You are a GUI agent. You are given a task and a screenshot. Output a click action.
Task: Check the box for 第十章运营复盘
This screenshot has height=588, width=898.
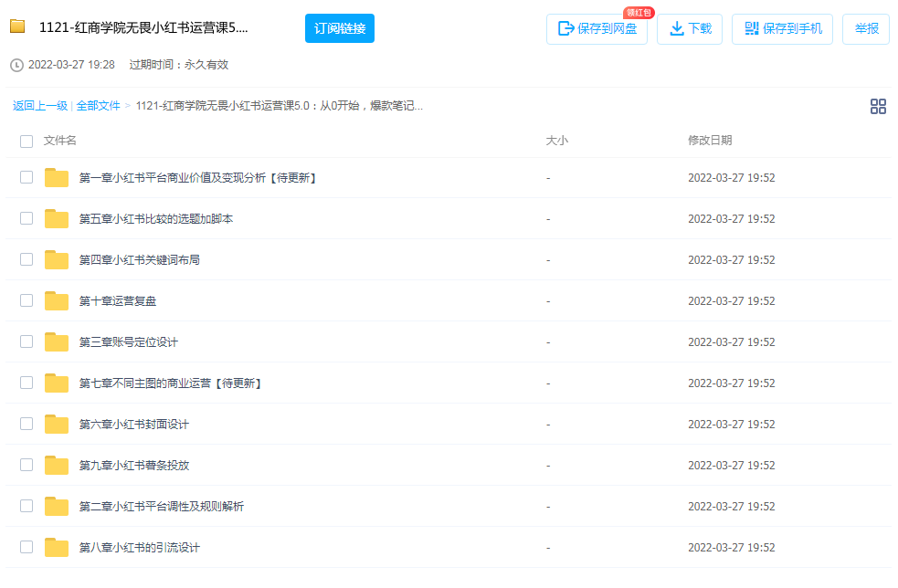pyautogui.click(x=26, y=300)
